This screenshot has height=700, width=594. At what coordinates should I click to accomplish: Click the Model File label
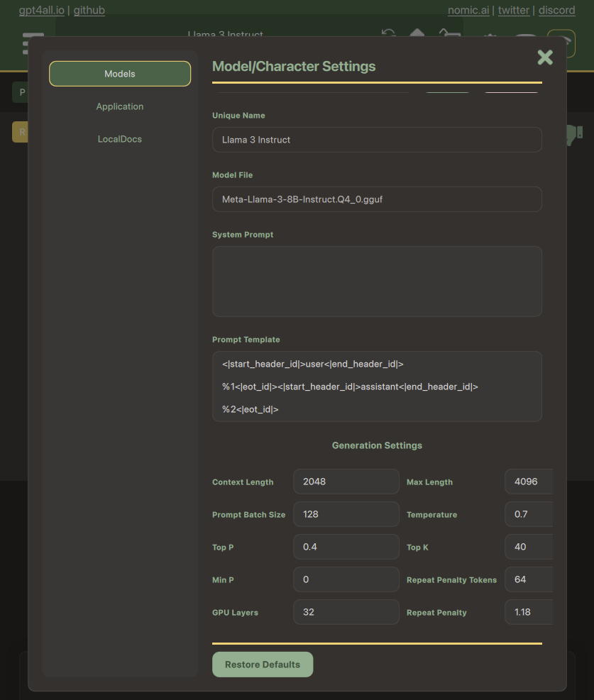tap(232, 175)
